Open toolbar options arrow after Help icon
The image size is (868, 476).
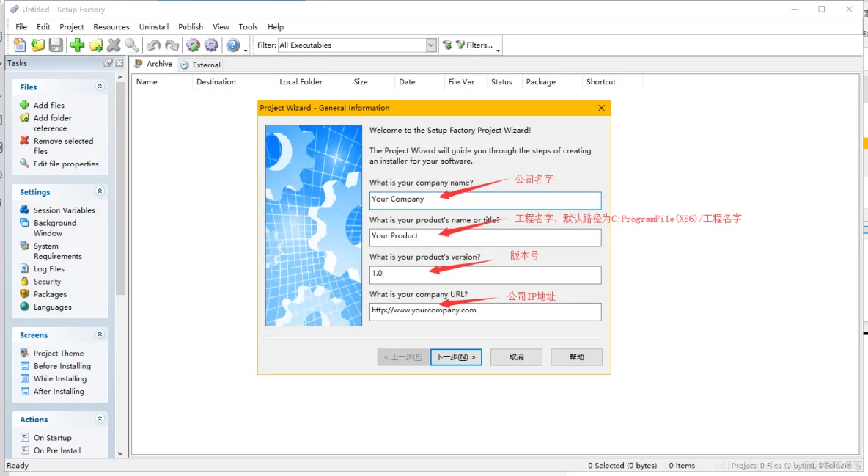[x=246, y=50]
